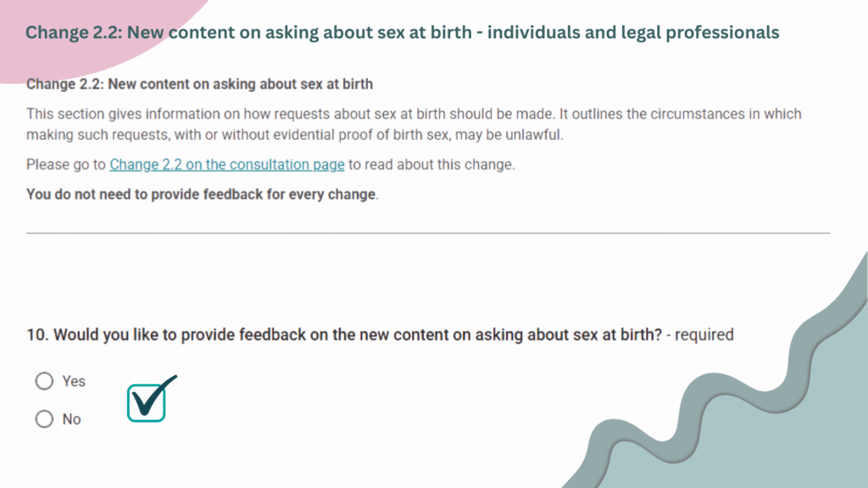This screenshot has width=868, height=488.
Task: Select the Yes radio button
Action: click(44, 381)
